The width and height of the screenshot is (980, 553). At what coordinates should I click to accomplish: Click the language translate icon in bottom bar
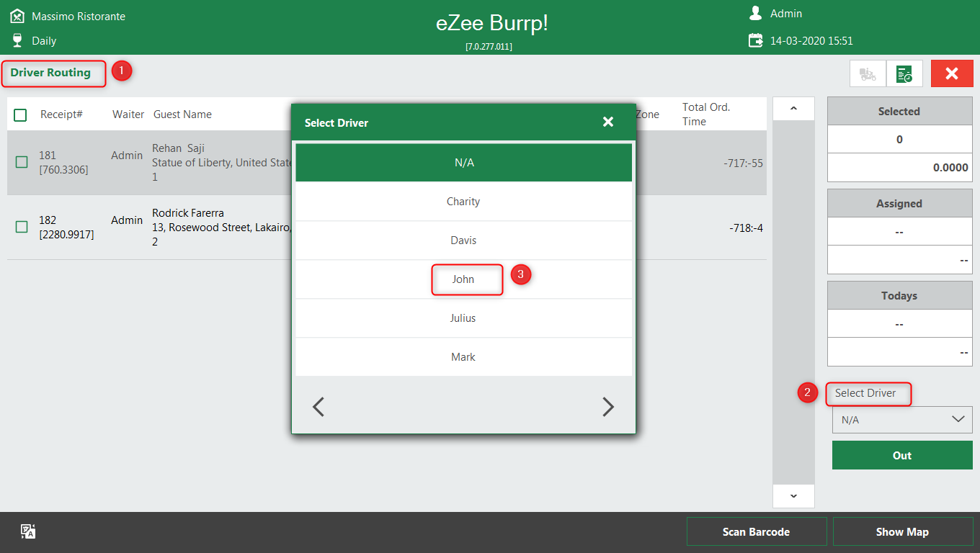coord(28,531)
